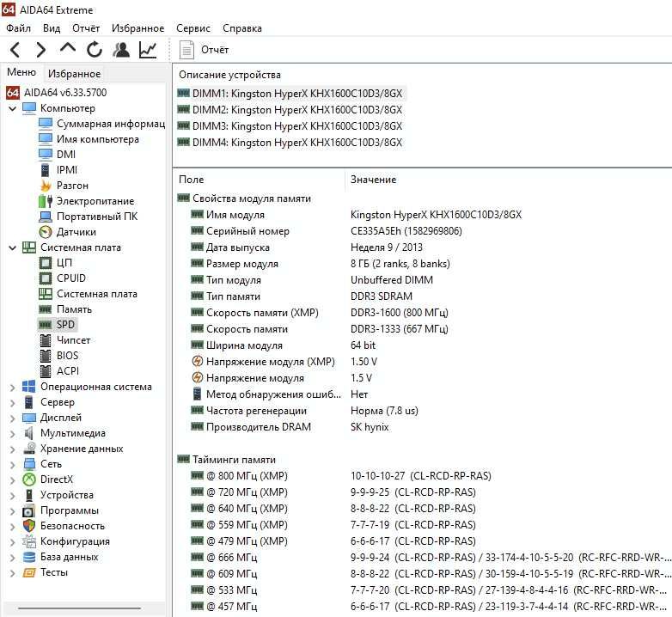This screenshot has height=617, width=672.
Task: Open the user manage icon in toolbar
Action: coord(121,50)
